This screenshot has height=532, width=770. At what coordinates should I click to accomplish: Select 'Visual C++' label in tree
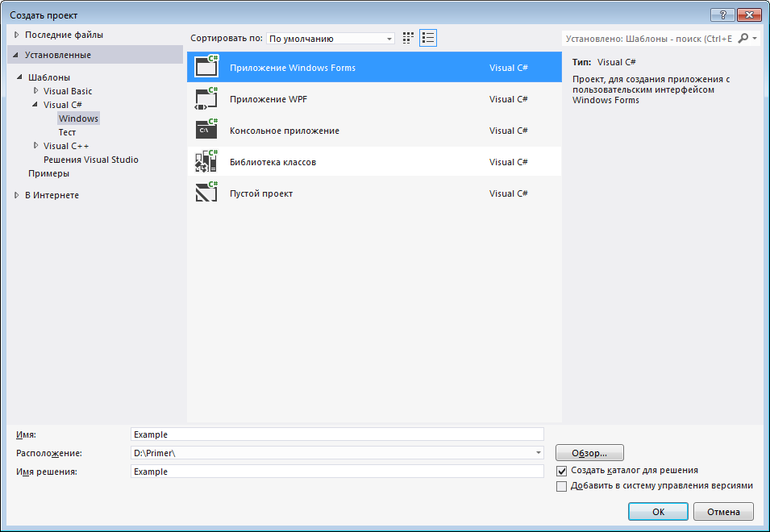click(66, 146)
